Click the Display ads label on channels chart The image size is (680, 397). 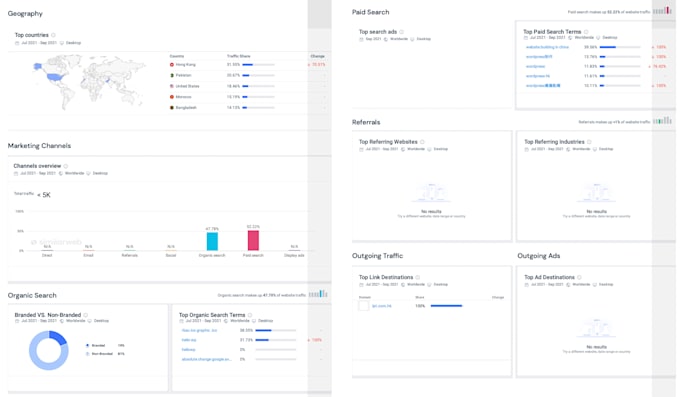point(294,256)
